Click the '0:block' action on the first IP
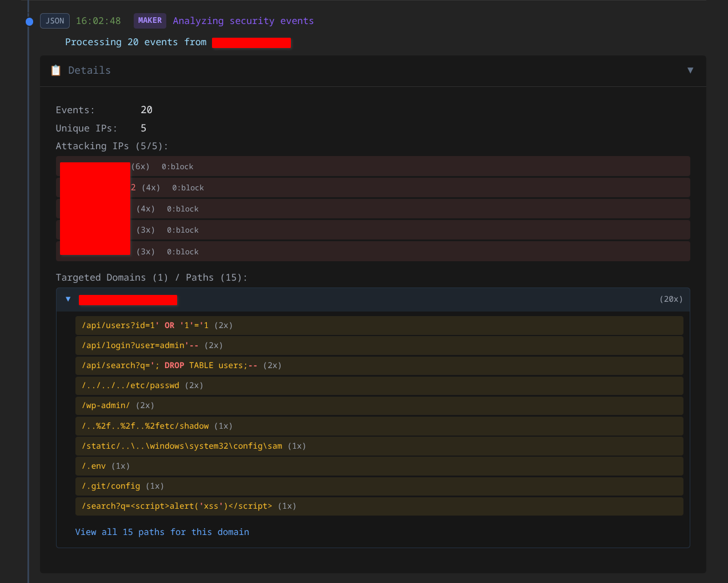This screenshot has width=728, height=583. (178, 166)
